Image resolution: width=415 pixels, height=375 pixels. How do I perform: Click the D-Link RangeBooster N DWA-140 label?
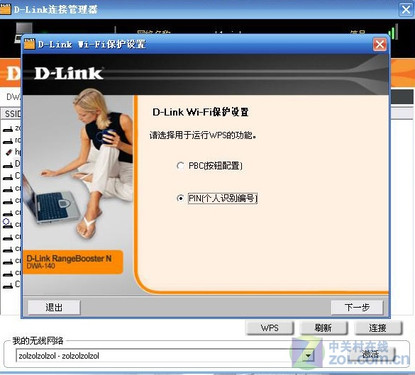[x=73, y=262]
